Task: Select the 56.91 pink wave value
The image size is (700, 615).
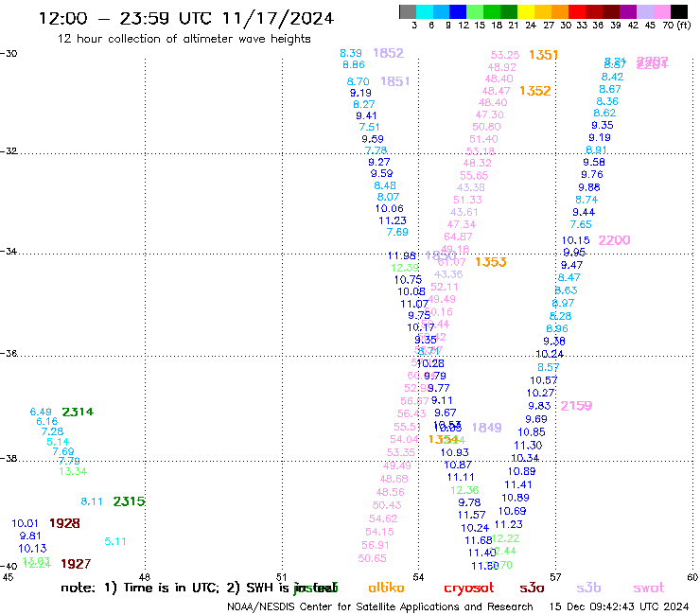Action: [376, 545]
